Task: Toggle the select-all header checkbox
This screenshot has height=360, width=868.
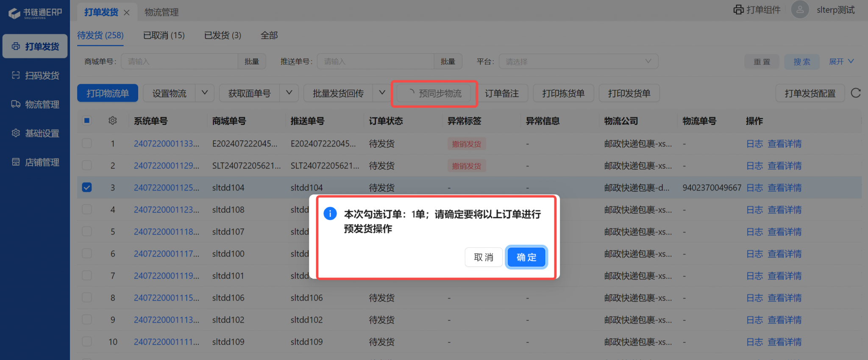Action: pyautogui.click(x=87, y=121)
